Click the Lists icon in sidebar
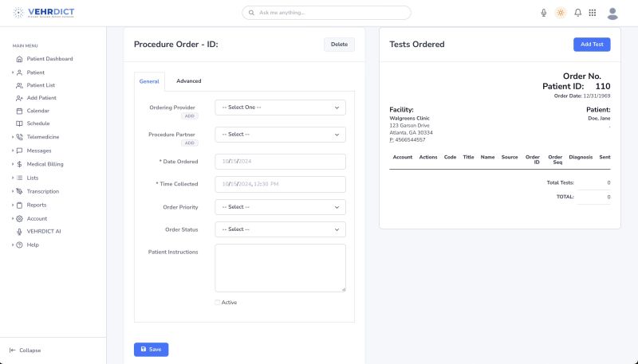The width and height of the screenshot is (638, 364). click(19, 178)
